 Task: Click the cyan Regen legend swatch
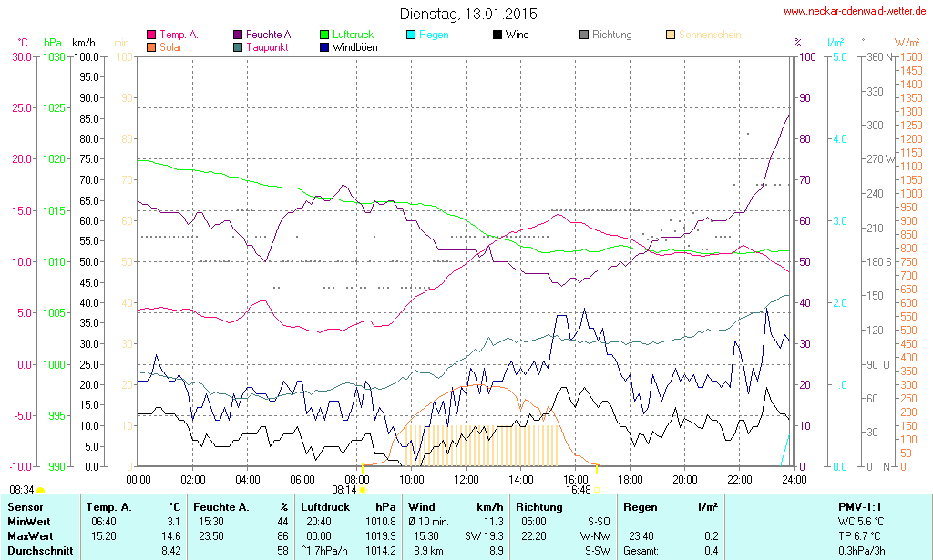click(x=411, y=35)
